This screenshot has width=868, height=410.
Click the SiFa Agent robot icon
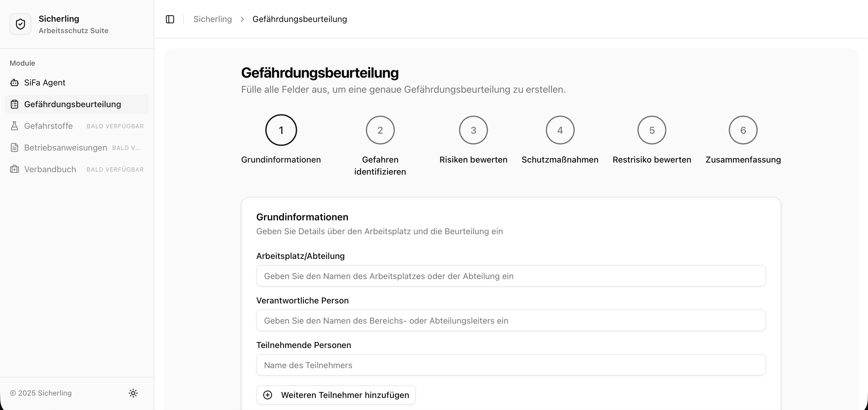(14, 82)
